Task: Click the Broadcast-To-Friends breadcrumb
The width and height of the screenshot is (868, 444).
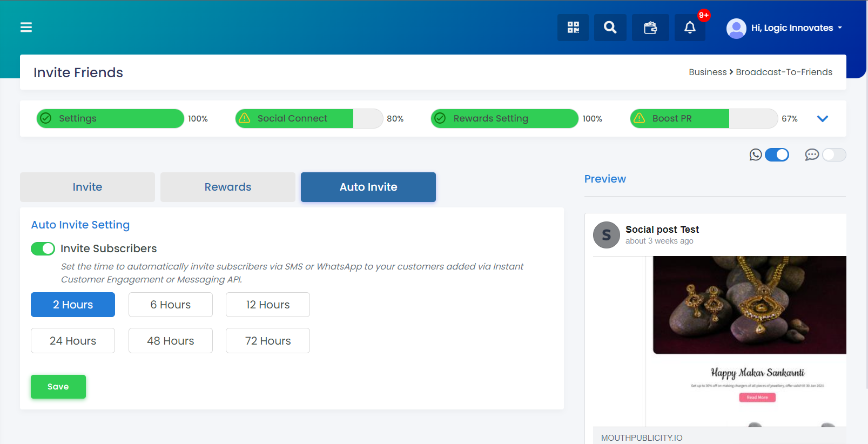Action: pos(784,72)
